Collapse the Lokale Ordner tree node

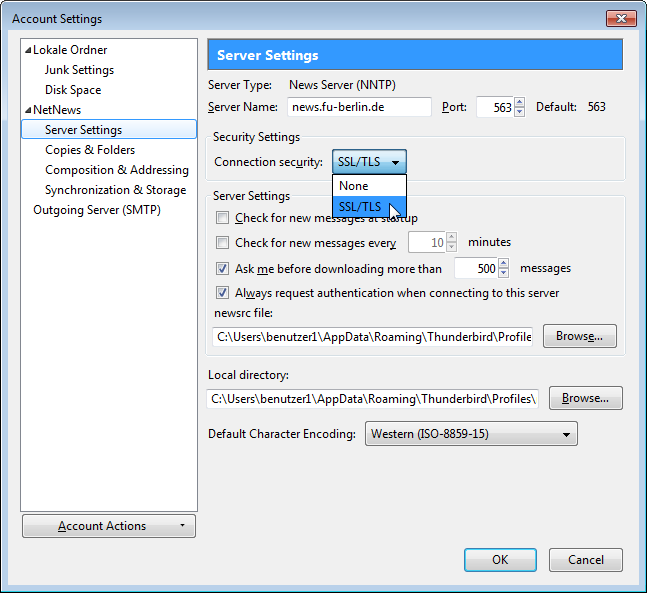tap(28, 50)
